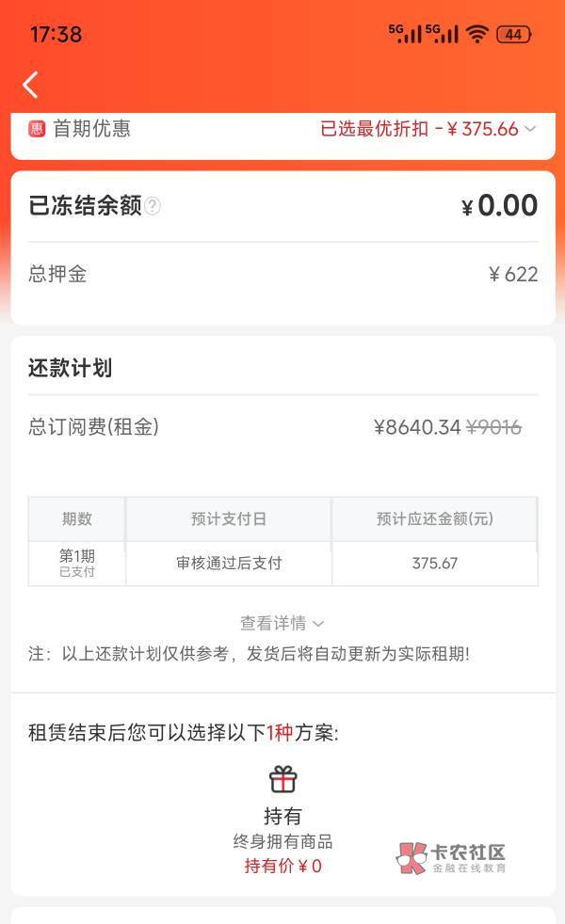This screenshot has width=565, height=924.
Task: Tap the back arrow icon
Action: pos(30,85)
